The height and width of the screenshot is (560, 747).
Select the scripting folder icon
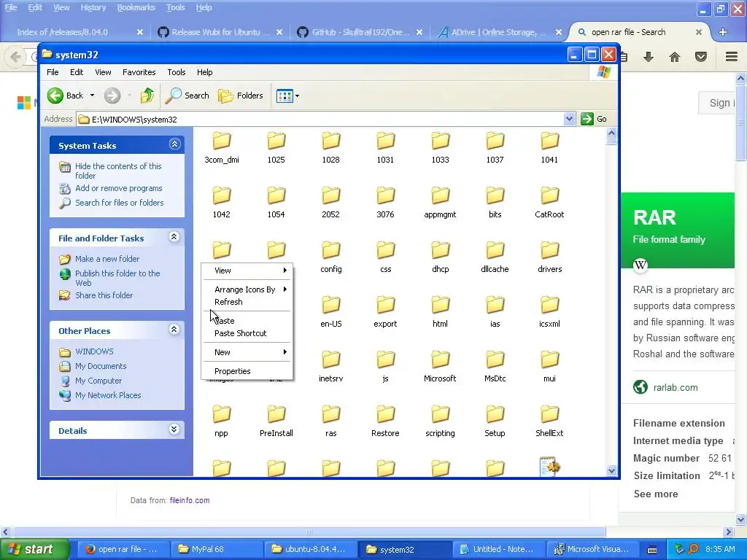coord(440,415)
